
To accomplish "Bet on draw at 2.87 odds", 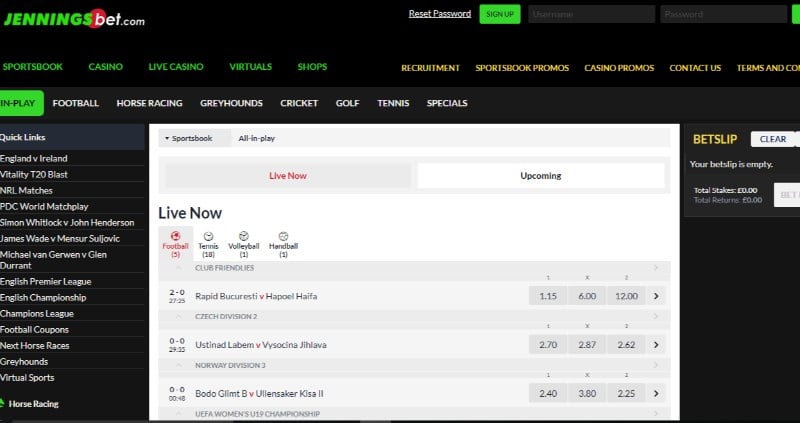I will click(x=587, y=345).
